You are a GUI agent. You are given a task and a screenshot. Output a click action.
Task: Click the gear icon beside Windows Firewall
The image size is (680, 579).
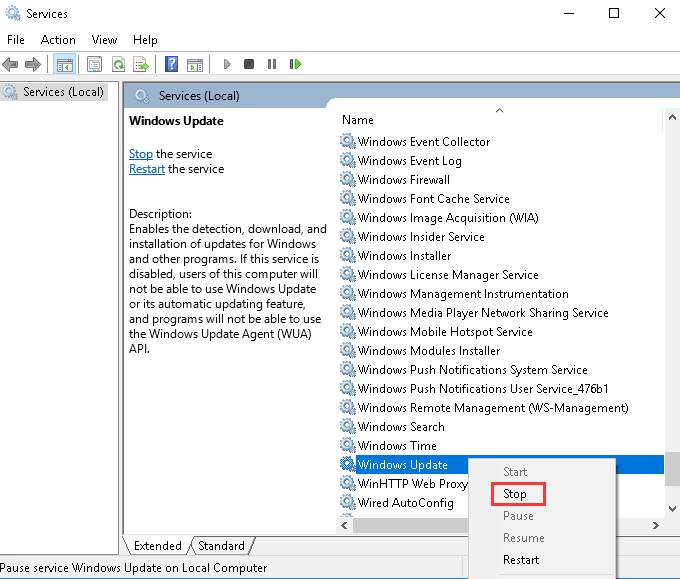point(347,179)
